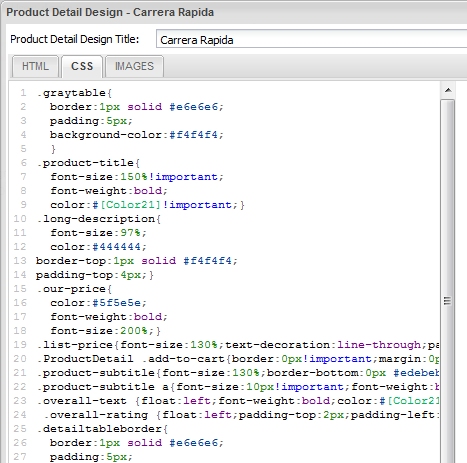Click the '.ProductDetail .add-to-cart' line

238,359
